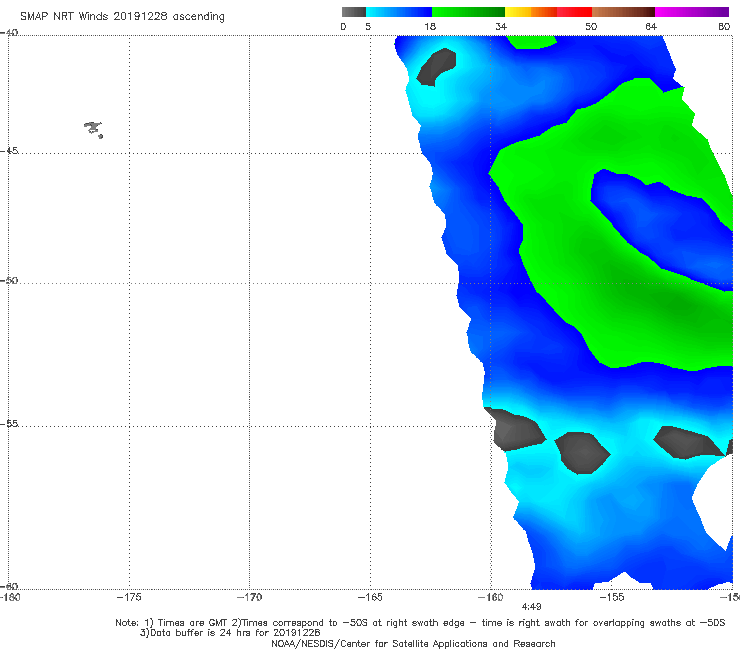Select the magenta 64–80 color bar segment

point(692,12)
